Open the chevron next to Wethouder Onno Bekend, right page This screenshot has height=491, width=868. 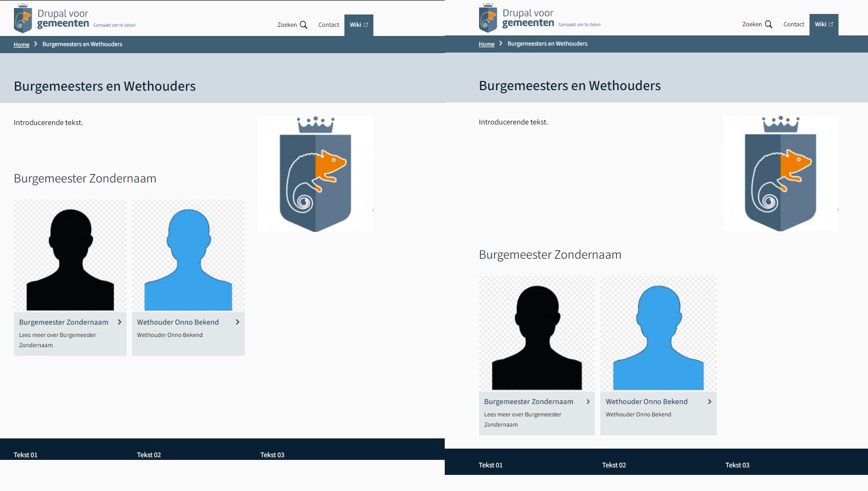pos(710,401)
